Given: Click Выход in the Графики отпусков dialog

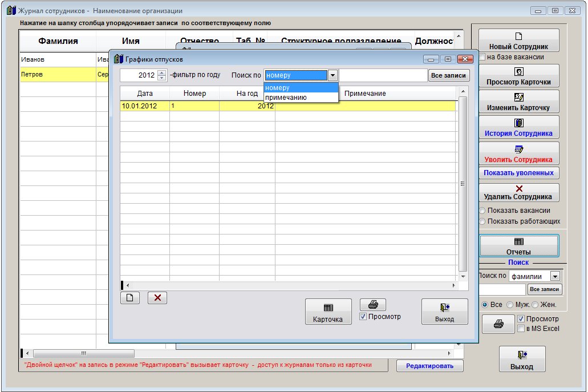Looking at the screenshot, I should pos(444,312).
